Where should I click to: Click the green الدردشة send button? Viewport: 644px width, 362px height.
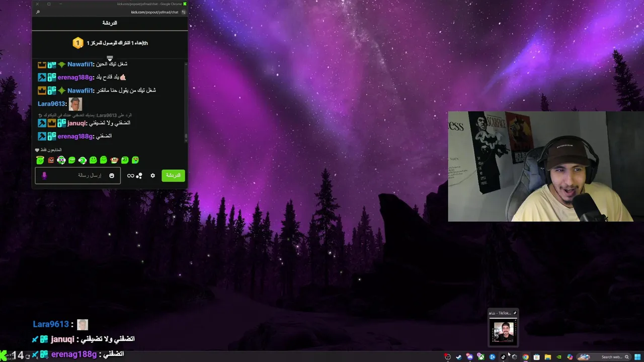pyautogui.click(x=173, y=175)
